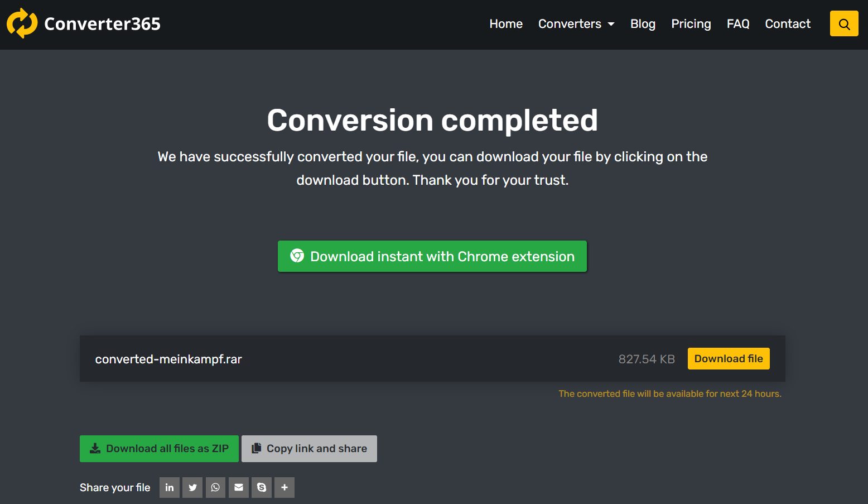Open the Contact page
The width and height of the screenshot is (868, 504).
[788, 23]
